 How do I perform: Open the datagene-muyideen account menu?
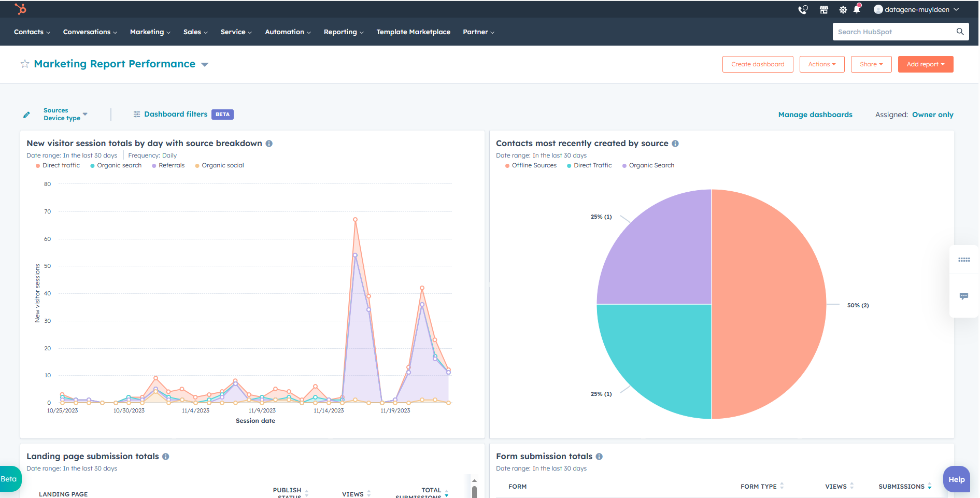[916, 9]
